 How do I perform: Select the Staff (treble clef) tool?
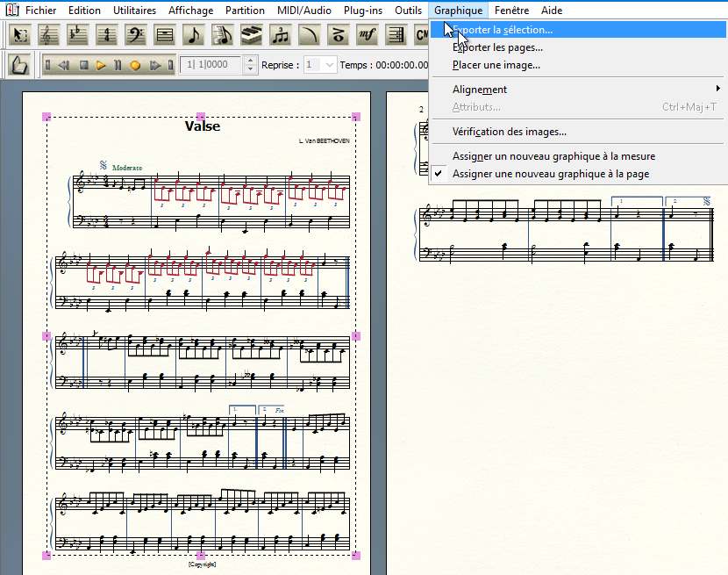click(x=50, y=36)
